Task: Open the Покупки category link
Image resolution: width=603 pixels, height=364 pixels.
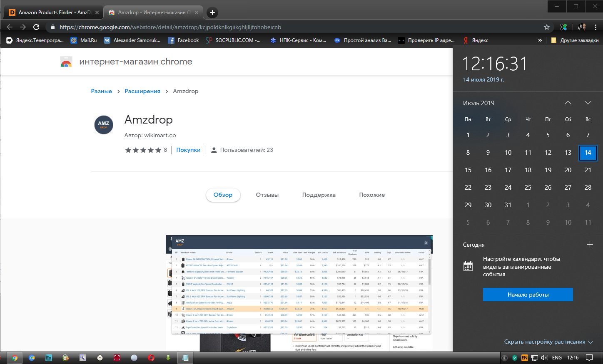Action: (188, 150)
